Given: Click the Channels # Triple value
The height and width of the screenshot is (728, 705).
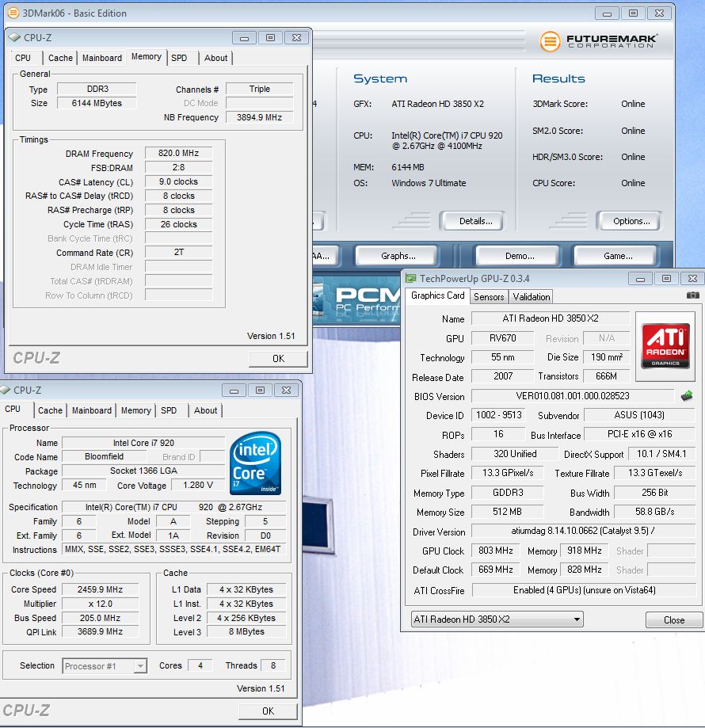Looking at the screenshot, I should (x=260, y=89).
